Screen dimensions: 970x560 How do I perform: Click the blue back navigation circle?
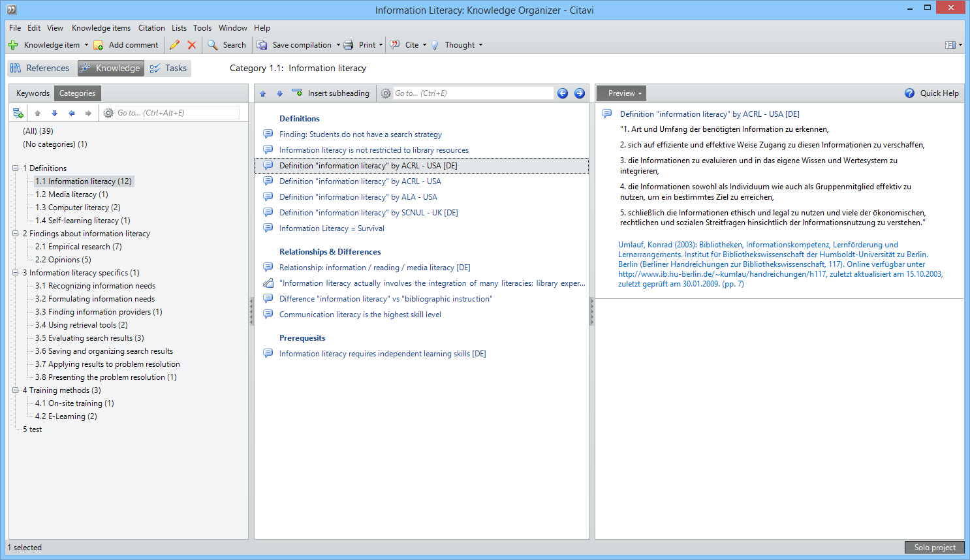coord(563,93)
